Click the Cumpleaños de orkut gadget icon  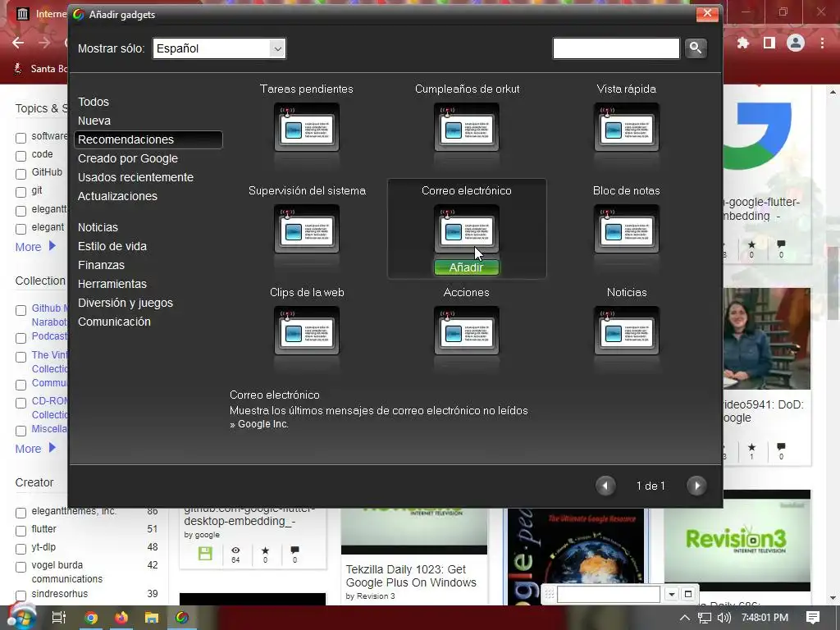click(x=466, y=127)
